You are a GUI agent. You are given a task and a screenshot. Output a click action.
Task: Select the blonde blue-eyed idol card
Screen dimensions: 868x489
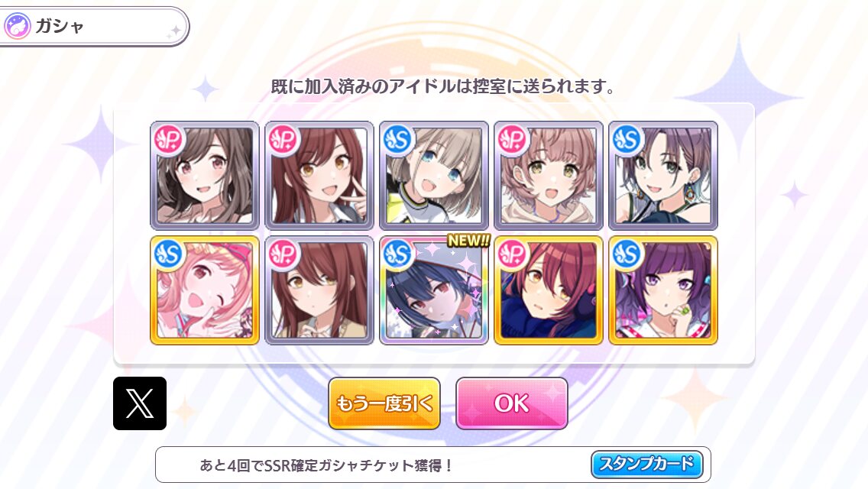[x=434, y=176]
